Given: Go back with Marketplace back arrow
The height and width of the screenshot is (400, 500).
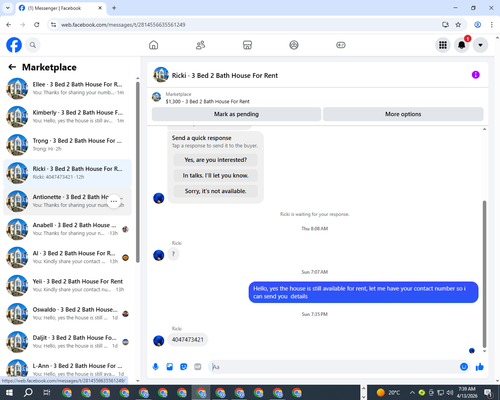Looking at the screenshot, I should tap(12, 67).
